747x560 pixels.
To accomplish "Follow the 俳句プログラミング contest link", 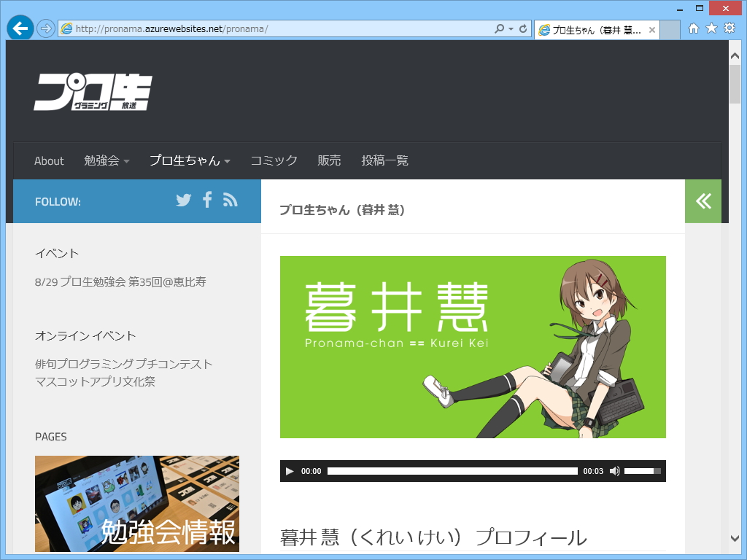I will point(124,364).
